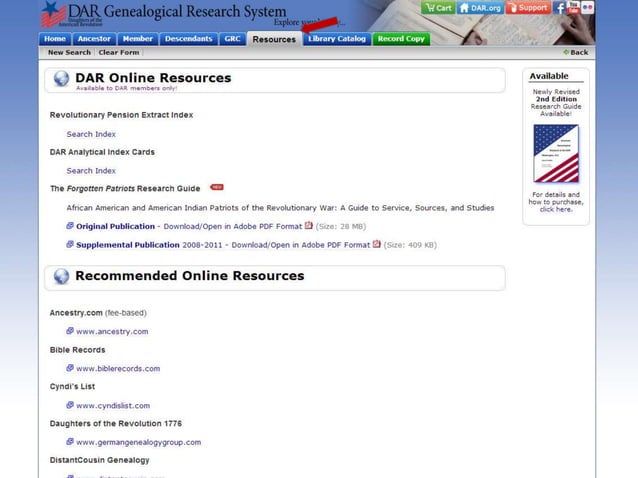Open Search Index under Revolutionary Pension Extract

[91, 134]
